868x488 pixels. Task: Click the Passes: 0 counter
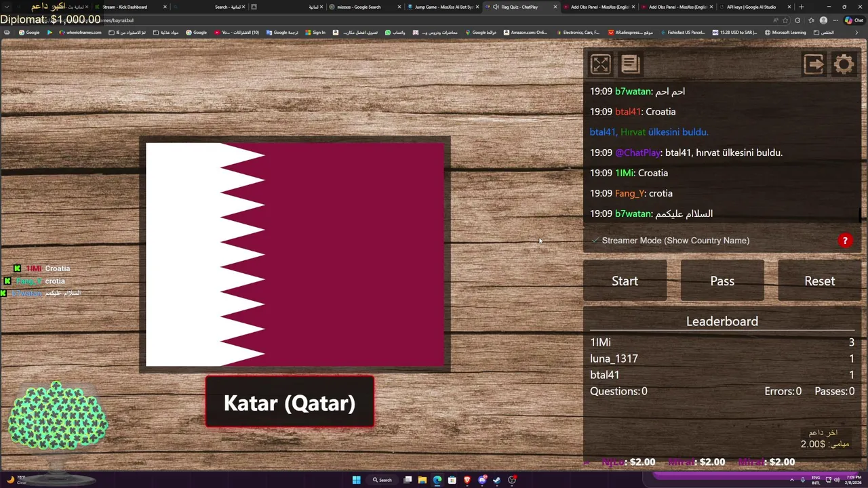(x=834, y=391)
